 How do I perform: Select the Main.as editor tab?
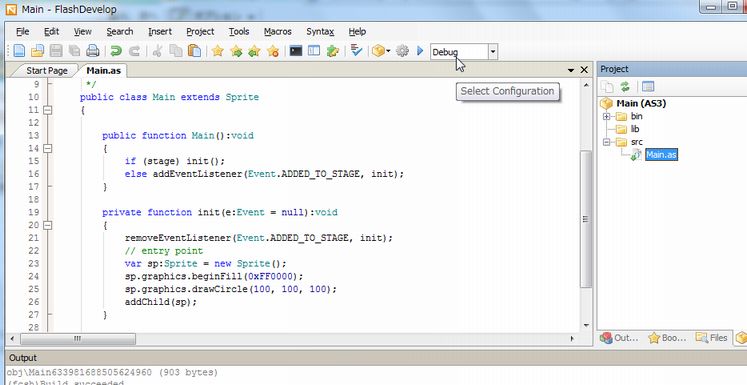tap(103, 71)
